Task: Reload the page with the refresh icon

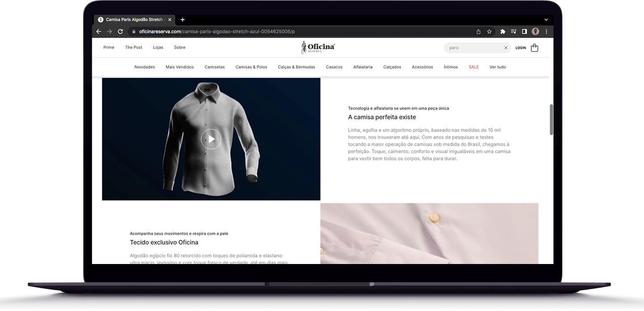Action: point(120,31)
